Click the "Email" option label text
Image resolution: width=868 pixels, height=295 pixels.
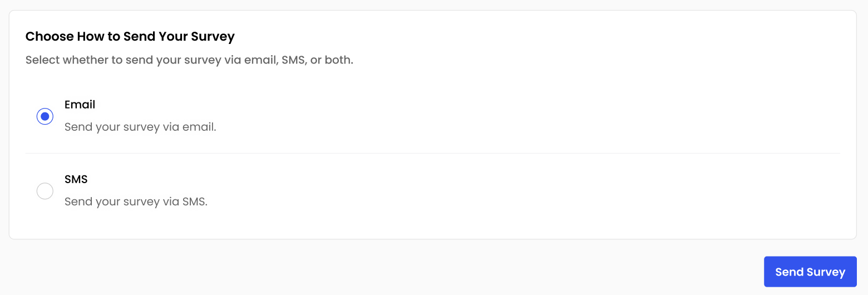(80, 105)
